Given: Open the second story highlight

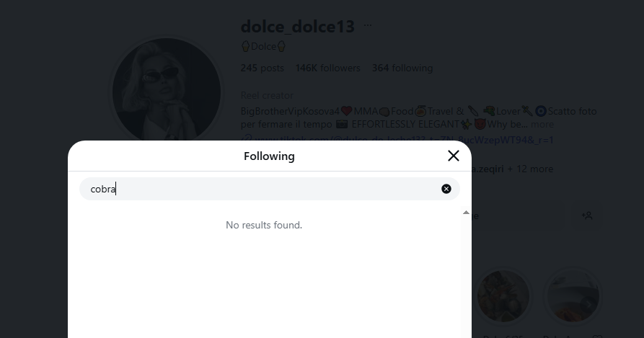Looking at the screenshot, I should [571, 296].
